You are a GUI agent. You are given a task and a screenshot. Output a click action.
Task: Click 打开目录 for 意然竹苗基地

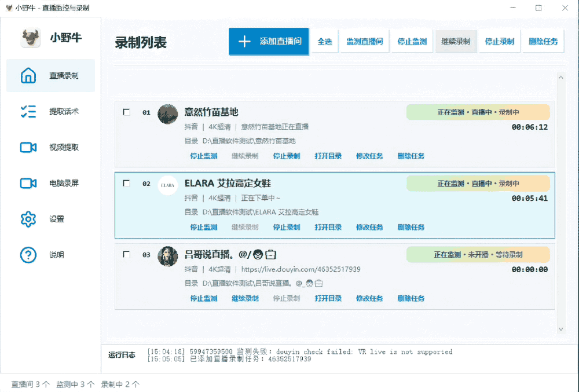pos(328,156)
